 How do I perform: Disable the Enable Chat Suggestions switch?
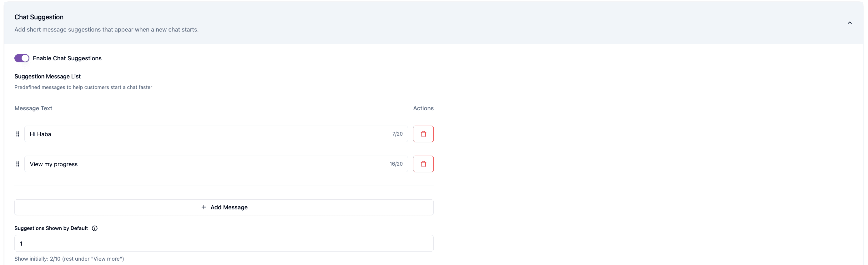click(x=22, y=58)
